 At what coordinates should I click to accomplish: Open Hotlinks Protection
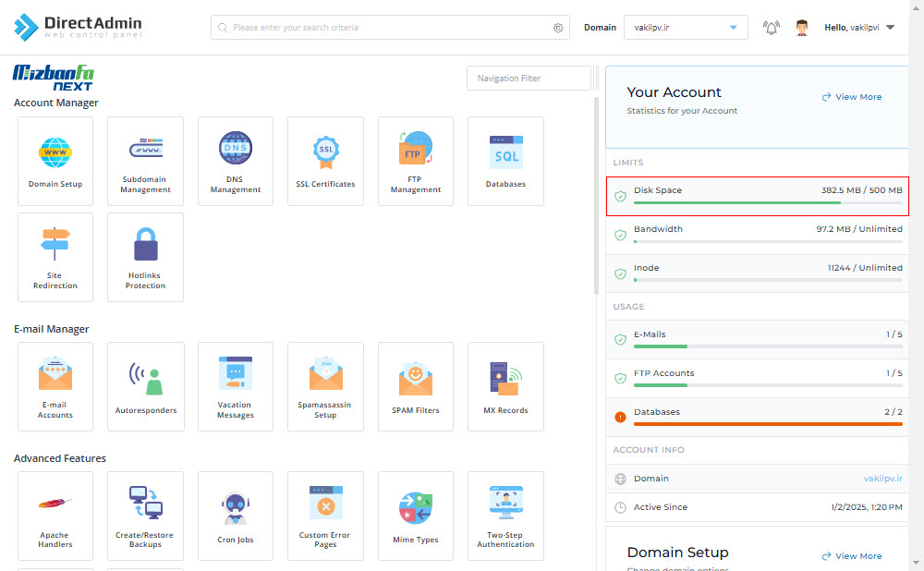tap(146, 257)
